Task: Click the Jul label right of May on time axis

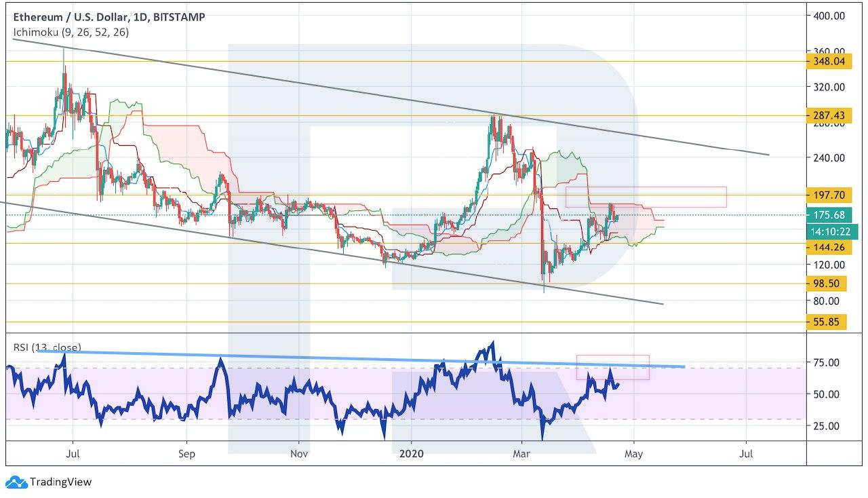Action: tap(746, 453)
